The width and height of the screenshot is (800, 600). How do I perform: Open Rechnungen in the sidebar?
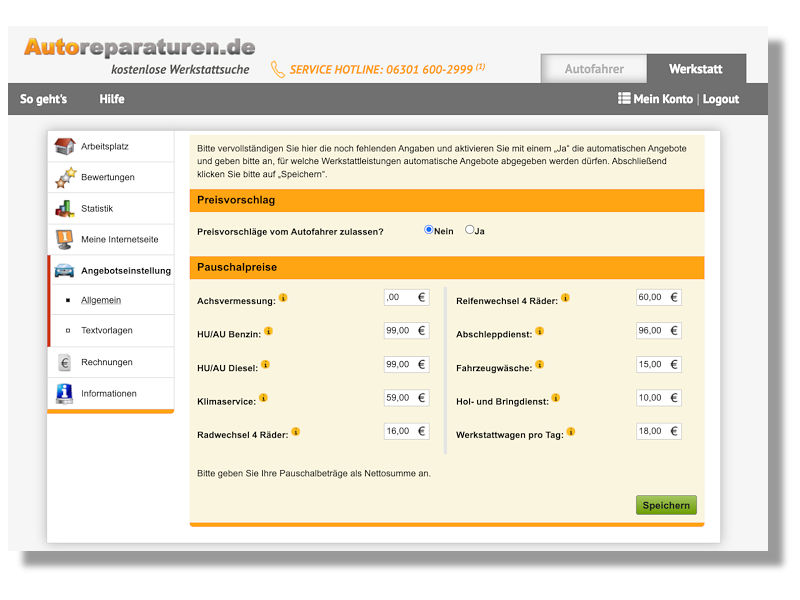pos(111,362)
